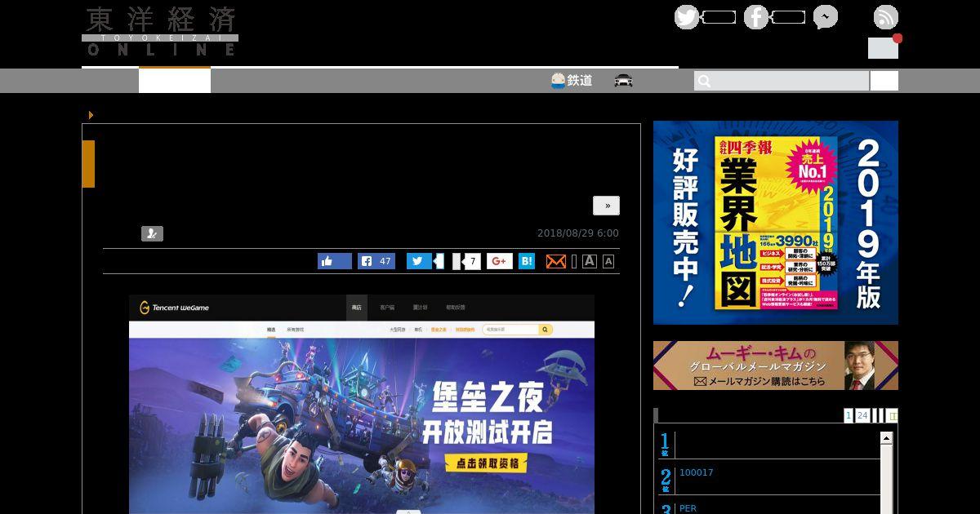980x514 pixels.
Task: Open the Messenger chat bubble icon
Action: 825,17
